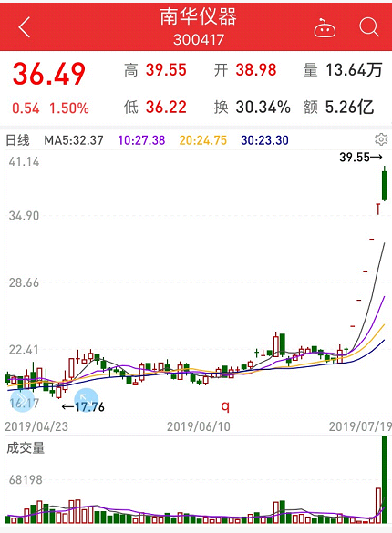Tap the double-chevron scroll chart bubble

click(x=23, y=400)
